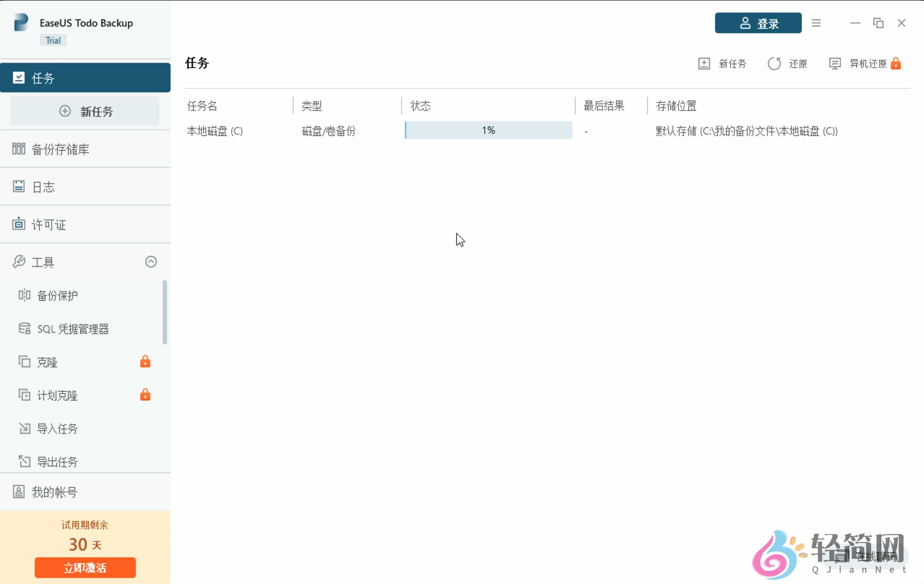The width and height of the screenshot is (924, 584).
Task: Click the plus circle icon in 新任务 button
Action: coord(65,111)
